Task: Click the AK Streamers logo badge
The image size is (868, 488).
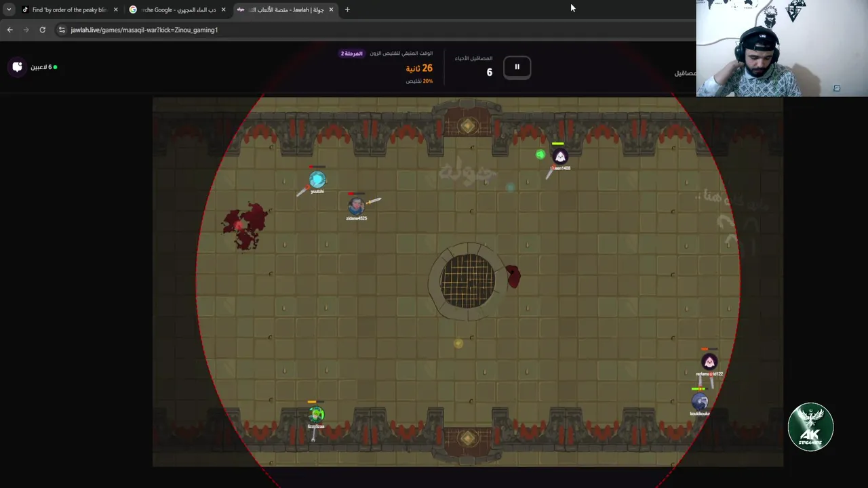Action: [811, 426]
